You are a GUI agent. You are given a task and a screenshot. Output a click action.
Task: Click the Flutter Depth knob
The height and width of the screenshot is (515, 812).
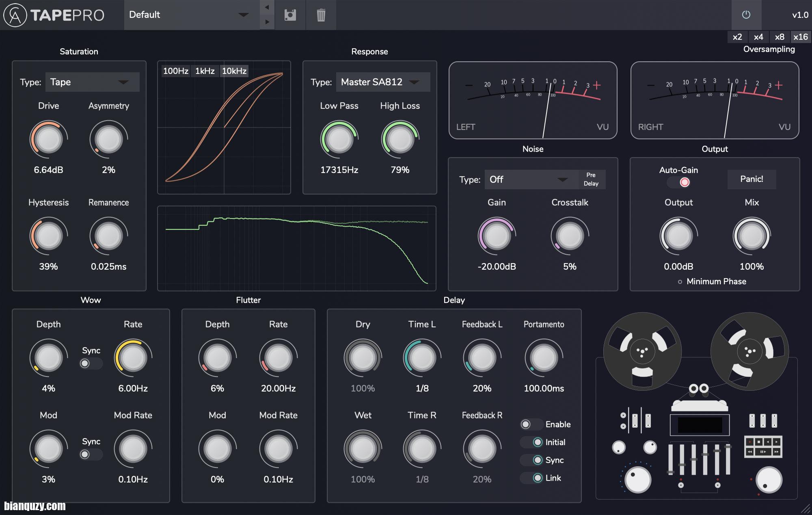[218, 358]
